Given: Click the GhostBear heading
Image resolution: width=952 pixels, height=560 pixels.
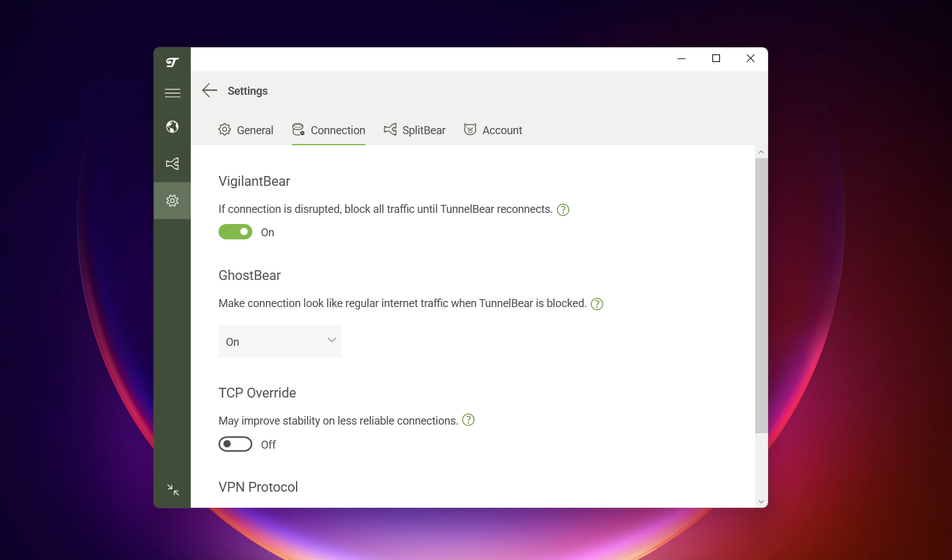Looking at the screenshot, I should pos(249,275).
